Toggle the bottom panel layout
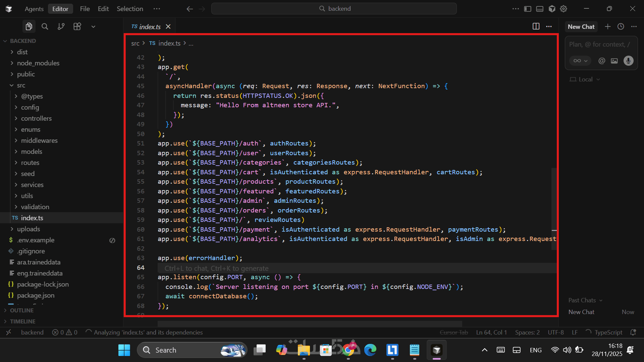Image resolution: width=644 pixels, height=362 pixels. (540, 9)
